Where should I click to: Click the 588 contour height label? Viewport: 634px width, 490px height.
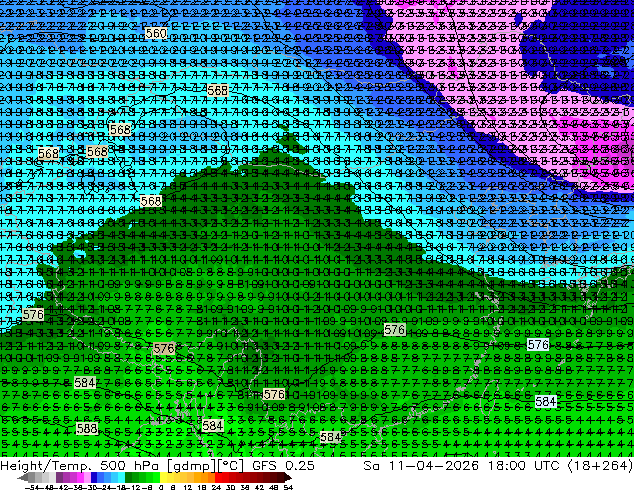pyautogui.click(x=87, y=429)
